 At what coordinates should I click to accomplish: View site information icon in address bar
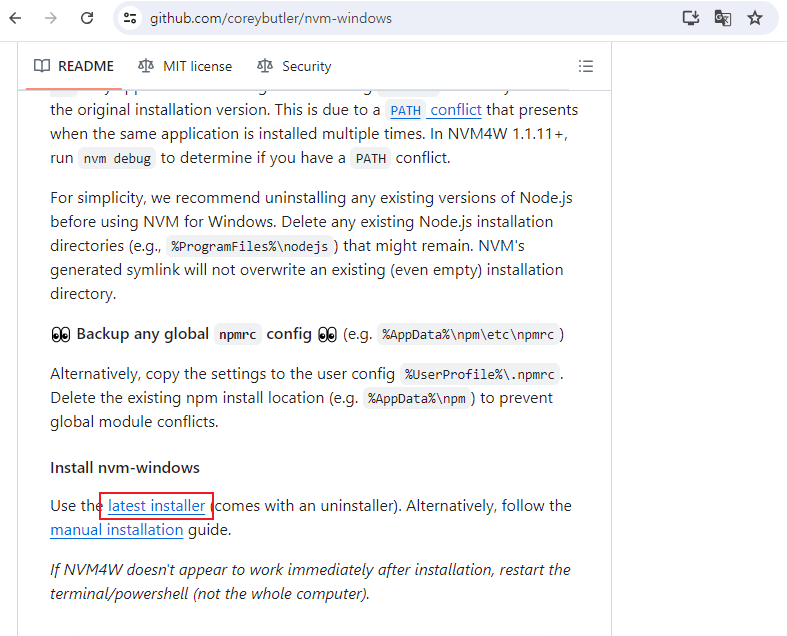pyautogui.click(x=130, y=19)
